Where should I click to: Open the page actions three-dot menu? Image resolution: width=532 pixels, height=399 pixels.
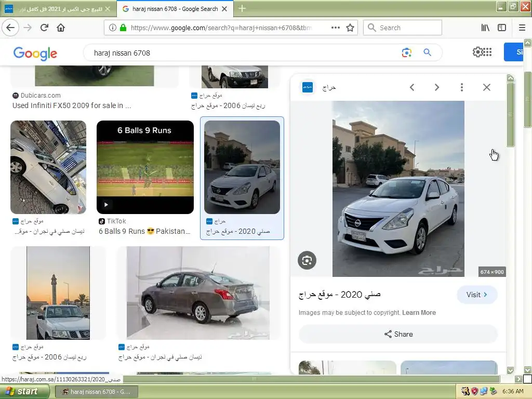pyautogui.click(x=335, y=28)
